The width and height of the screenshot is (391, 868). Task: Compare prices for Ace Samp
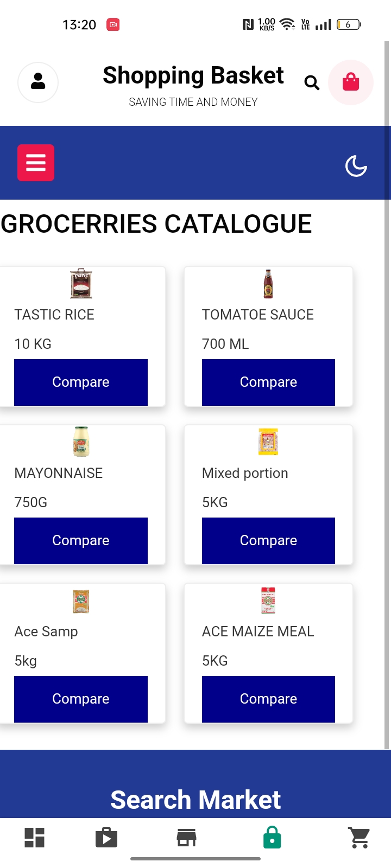81,699
